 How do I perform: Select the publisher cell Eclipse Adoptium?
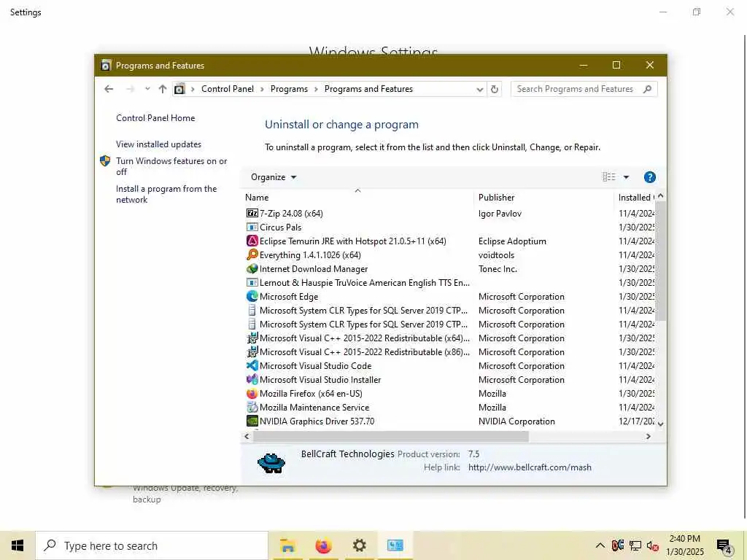(512, 241)
